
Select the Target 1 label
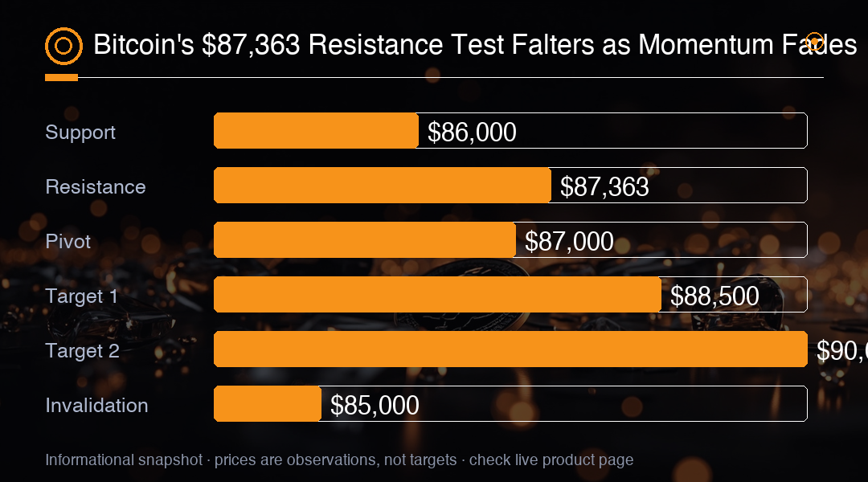pyautogui.click(x=81, y=296)
